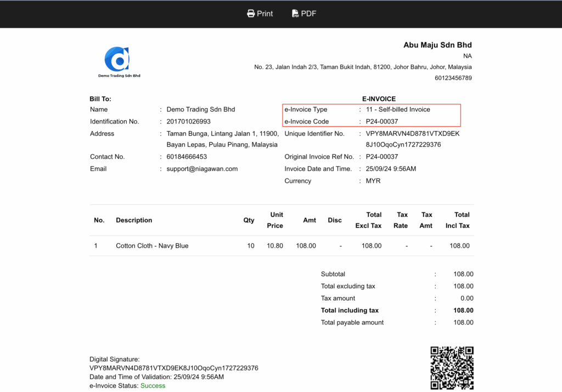Viewport: 562px width, 392px height.
Task: Select unique identifier VPY8MARVN4D8781VTXD9EK
Action: point(413,134)
